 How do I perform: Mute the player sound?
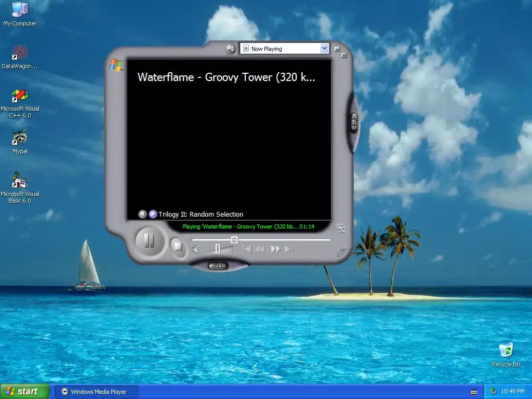[196, 250]
